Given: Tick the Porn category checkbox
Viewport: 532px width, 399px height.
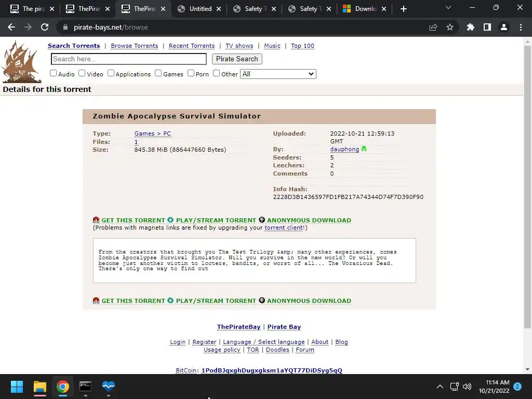Looking at the screenshot, I should pos(191,73).
